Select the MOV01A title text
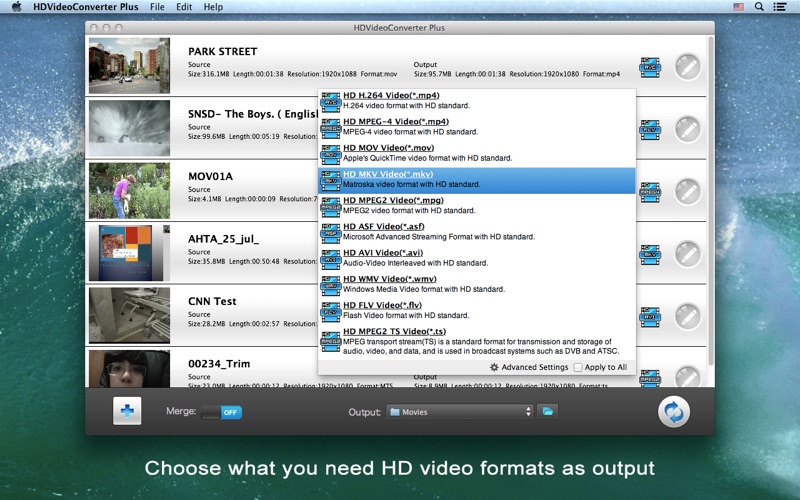This screenshot has height=500, width=800. (210, 177)
